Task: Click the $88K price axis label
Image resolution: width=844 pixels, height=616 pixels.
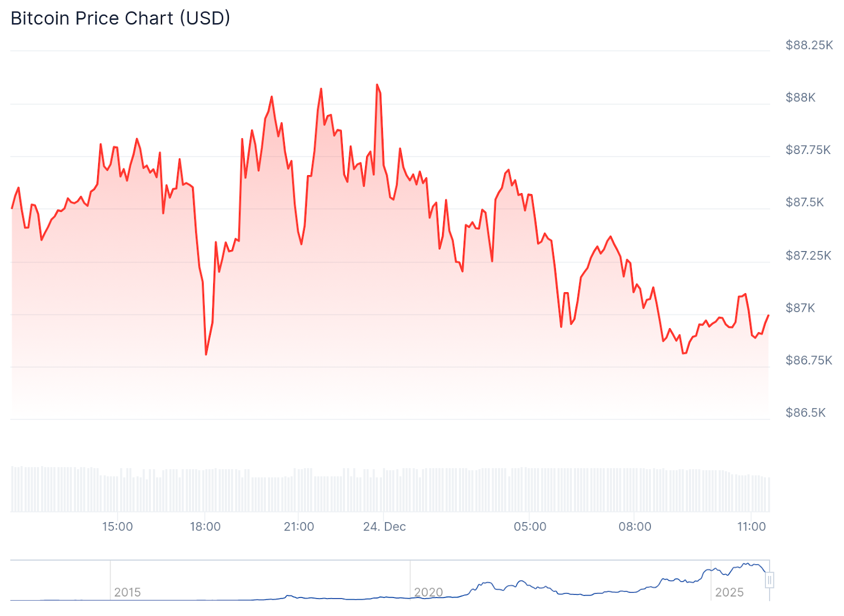Action: click(x=800, y=98)
